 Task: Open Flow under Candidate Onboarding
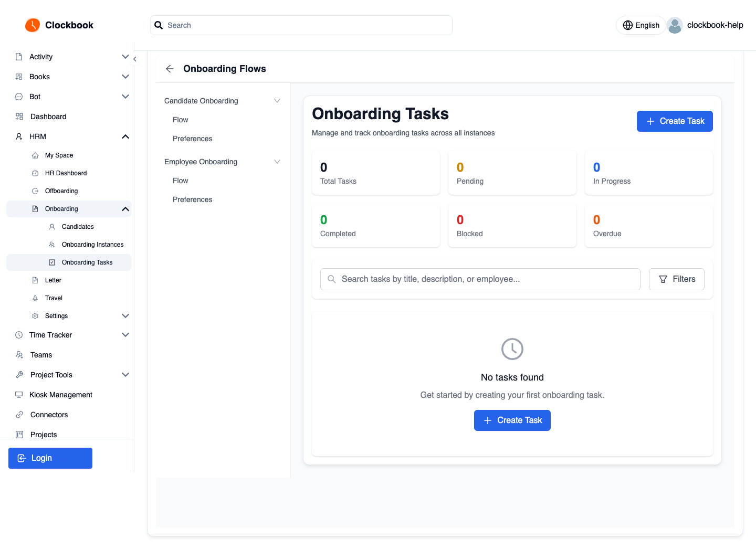point(181,120)
